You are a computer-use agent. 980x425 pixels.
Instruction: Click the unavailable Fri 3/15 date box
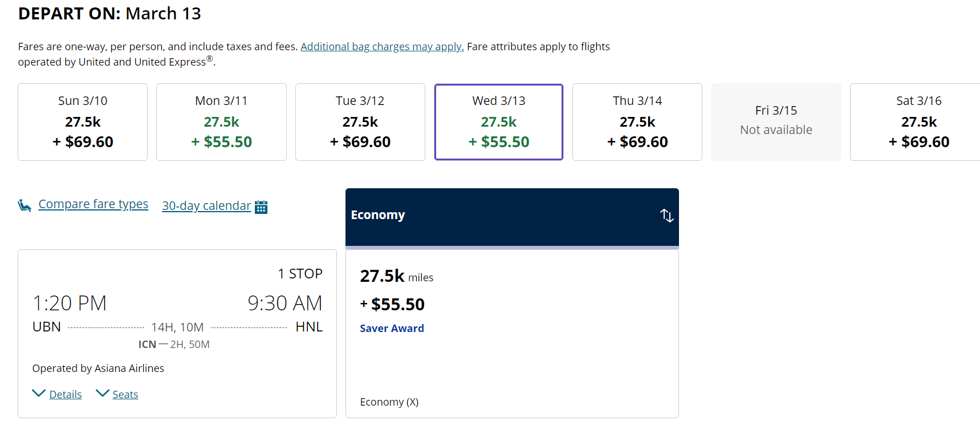point(776,122)
